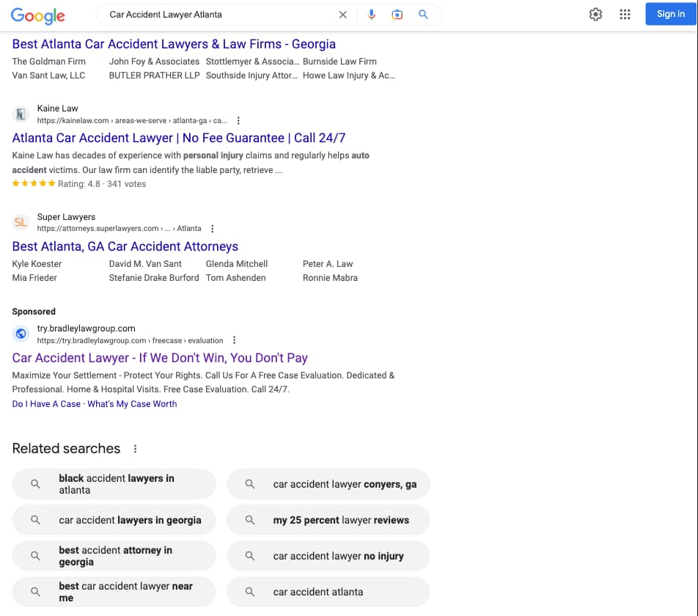Open the three-dot menu for Kaine Law result
This screenshot has height=616, width=698.
[x=238, y=120]
